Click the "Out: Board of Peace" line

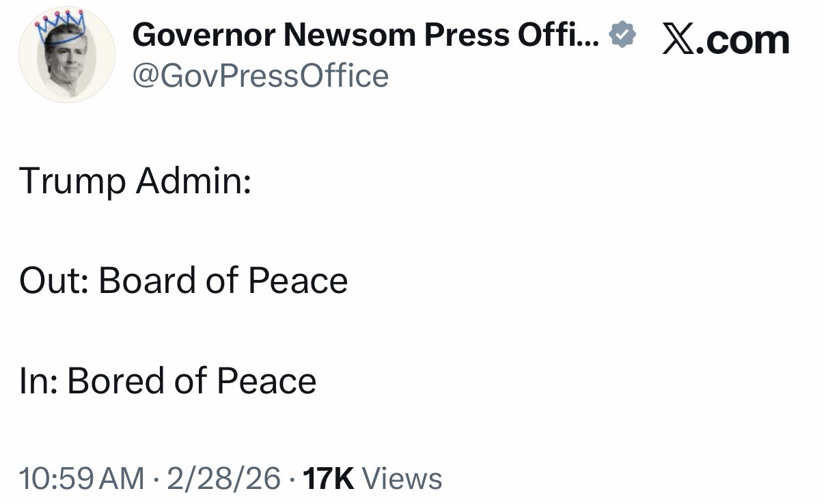click(184, 281)
